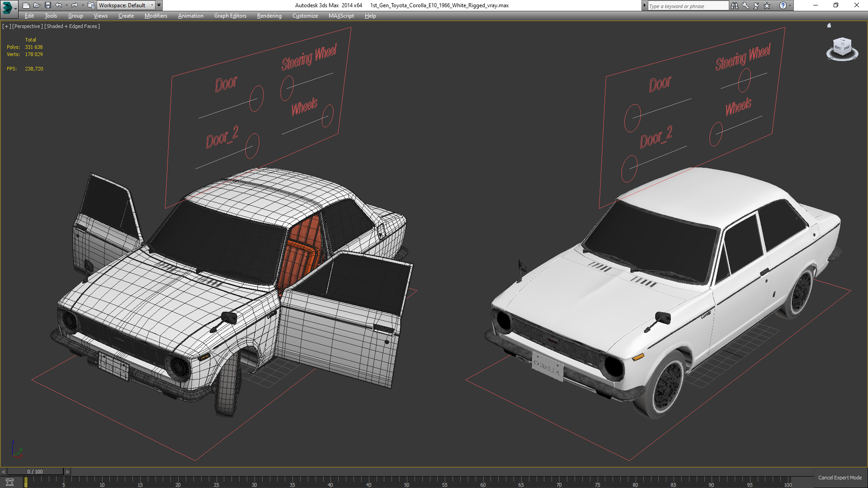Image resolution: width=868 pixels, height=488 pixels.
Task: Click the [Shaded + Edged Faces] viewport label
Action: [x=72, y=26]
